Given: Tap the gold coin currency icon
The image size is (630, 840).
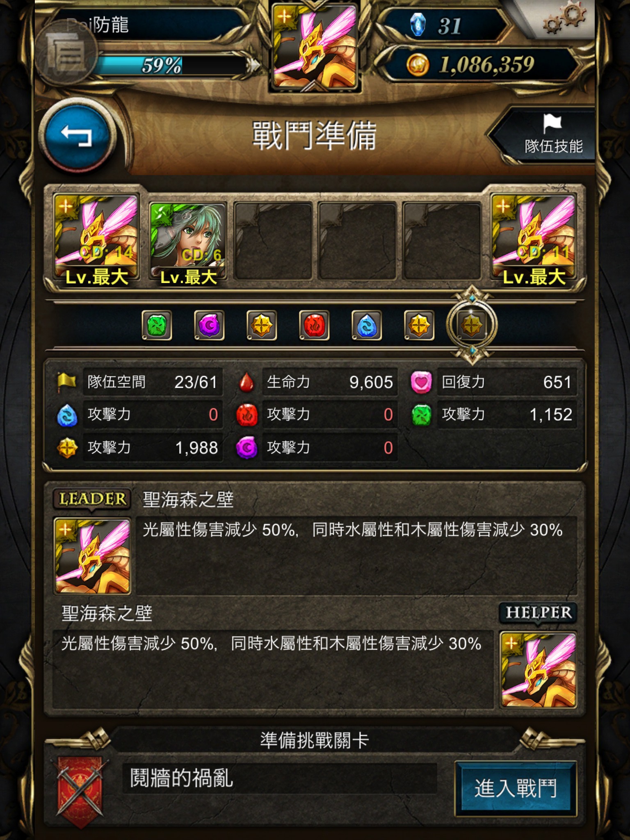Looking at the screenshot, I should 418,65.
